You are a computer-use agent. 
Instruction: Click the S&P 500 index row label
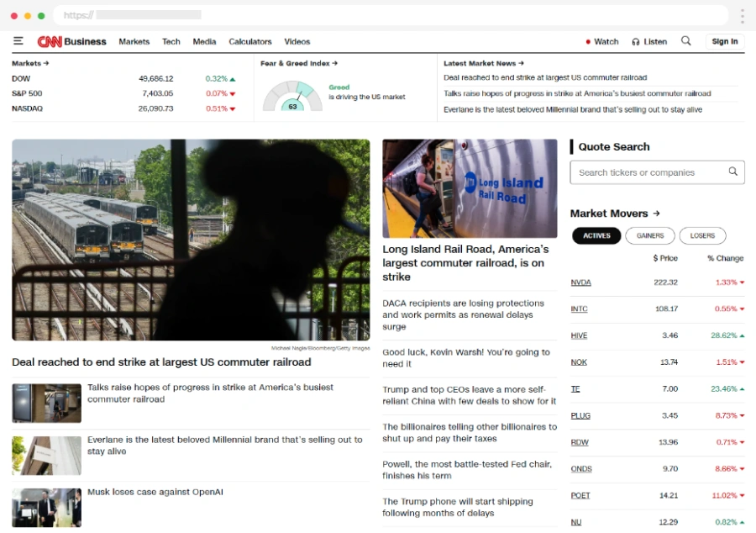click(x=27, y=93)
